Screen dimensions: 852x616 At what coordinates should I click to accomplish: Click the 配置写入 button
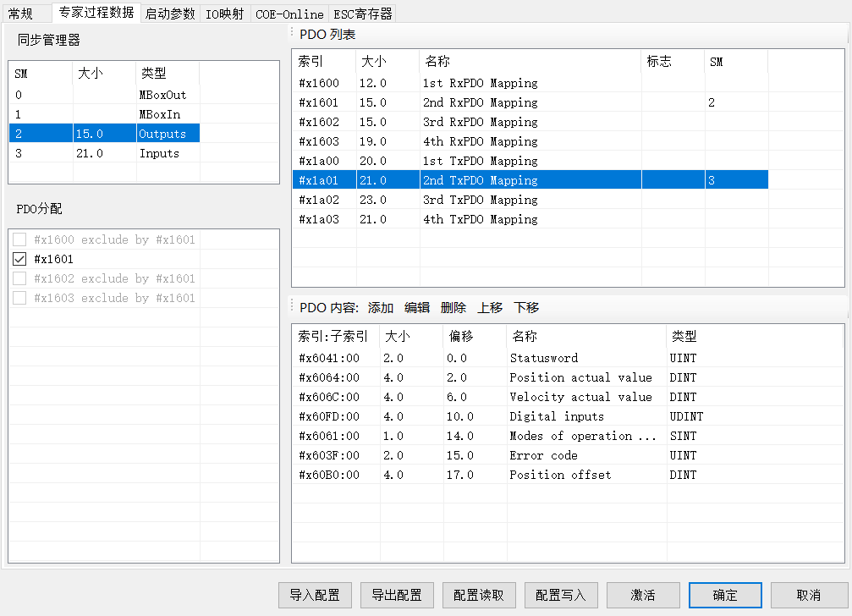pos(560,595)
